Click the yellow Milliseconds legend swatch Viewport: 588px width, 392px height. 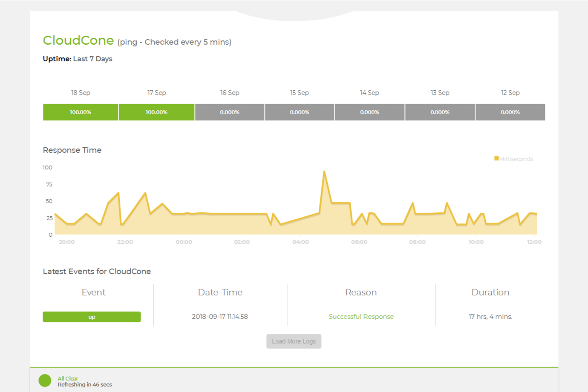(496, 159)
